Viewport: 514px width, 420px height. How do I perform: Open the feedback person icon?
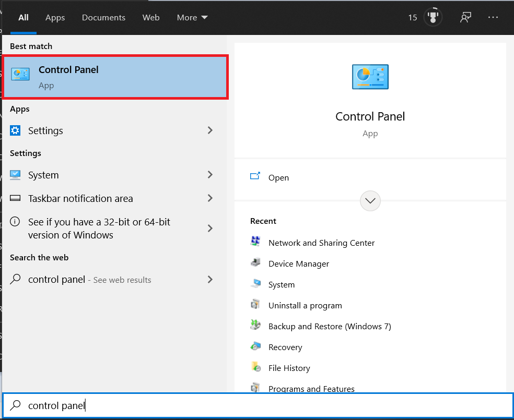click(x=465, y=17)
